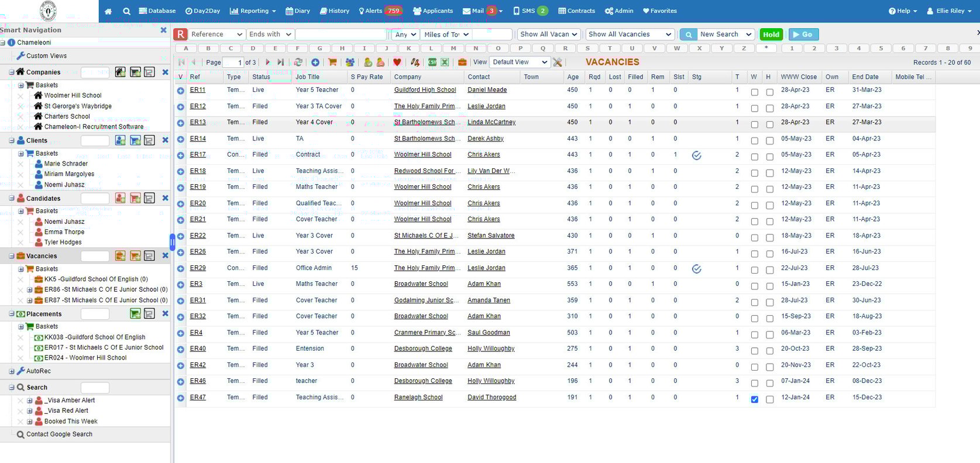Click the orange basket cart toolbar icon
980x463 pixels.
click(x=332, y=62)
